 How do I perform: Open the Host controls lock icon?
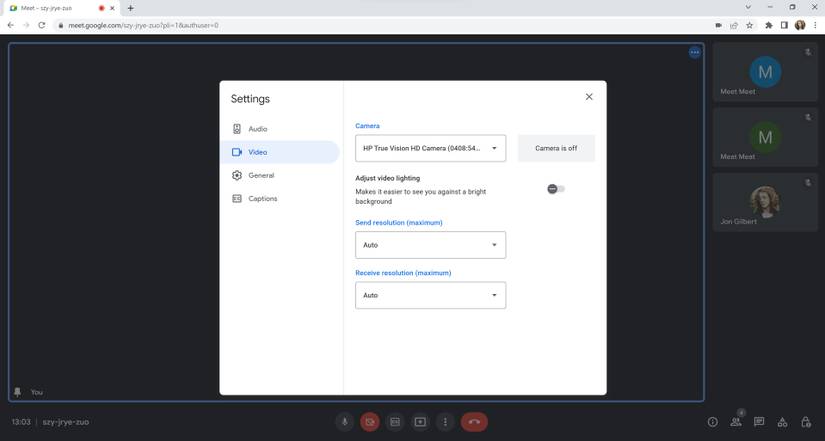point(806,422)
